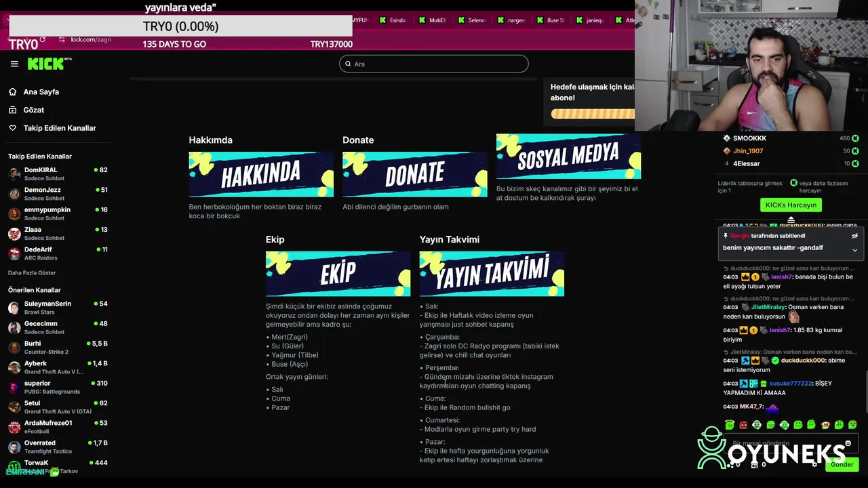Click the TRY0 (0.00%) donation goal bar
The image size is (868, 488).
tap(180, 26)
